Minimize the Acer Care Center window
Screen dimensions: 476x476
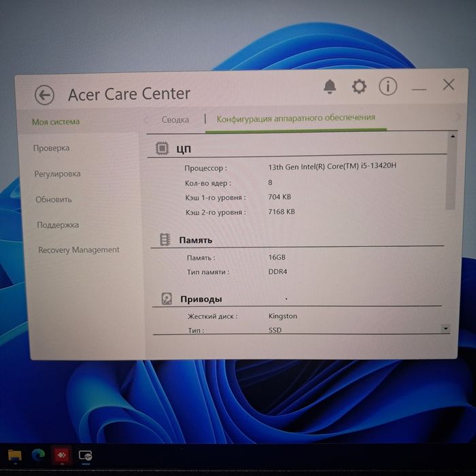[x=419, y=89]
